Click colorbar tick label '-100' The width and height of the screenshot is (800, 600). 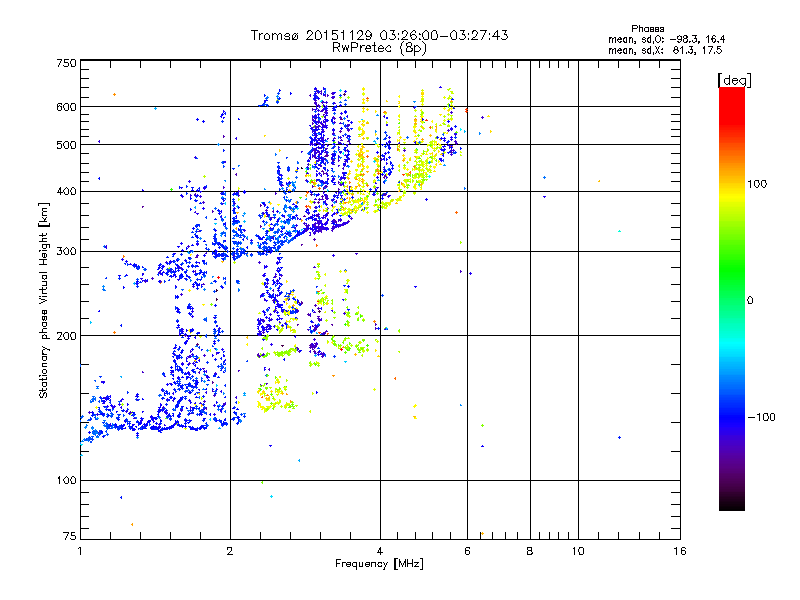(762, 417)
